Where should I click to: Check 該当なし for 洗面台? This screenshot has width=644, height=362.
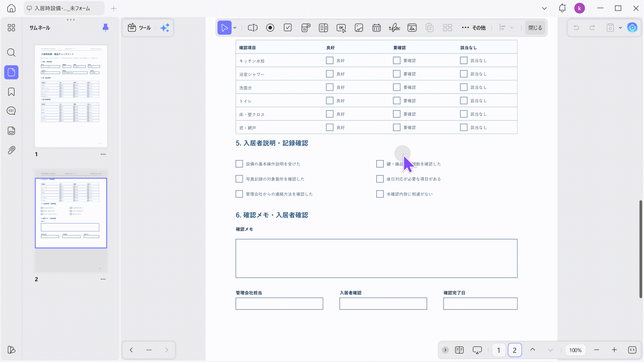coord(464,87)
